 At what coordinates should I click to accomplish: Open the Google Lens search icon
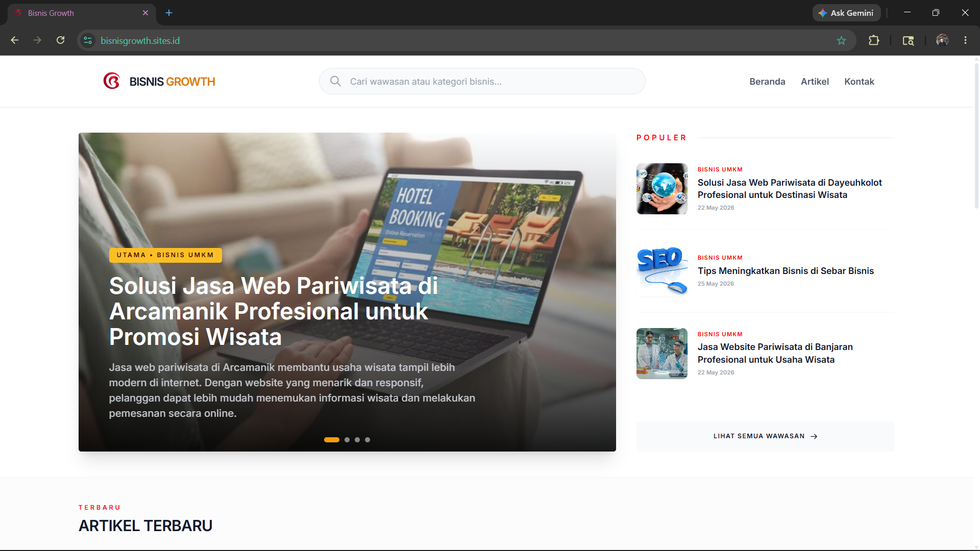[908, 40]
